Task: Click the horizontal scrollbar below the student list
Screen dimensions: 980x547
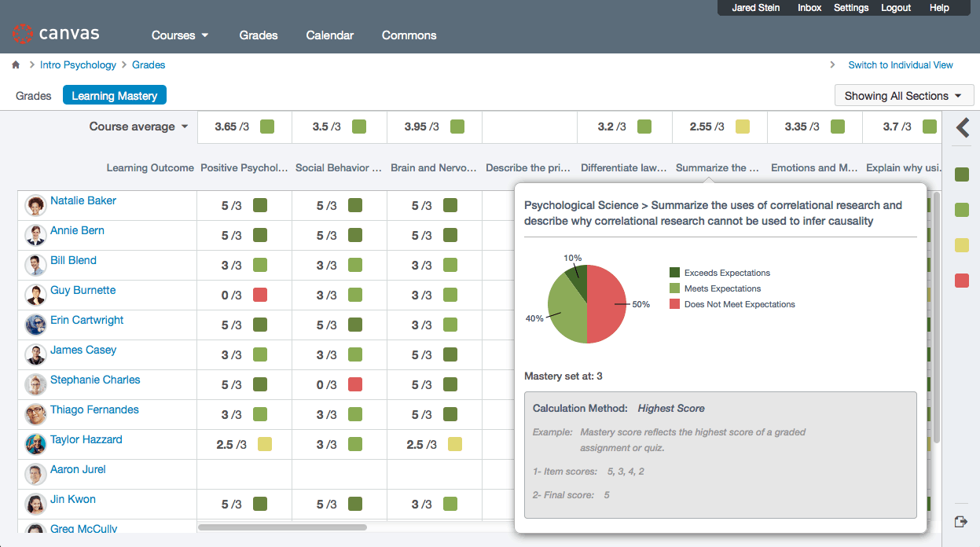Action: coord(283,528)
